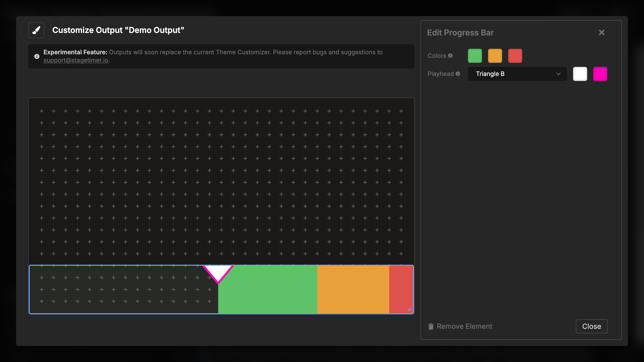Select the Triangle B option text

490,74
